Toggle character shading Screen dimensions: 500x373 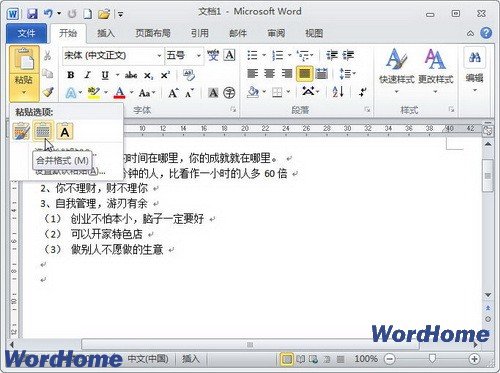pyautogui.click(x=213, y=93)
